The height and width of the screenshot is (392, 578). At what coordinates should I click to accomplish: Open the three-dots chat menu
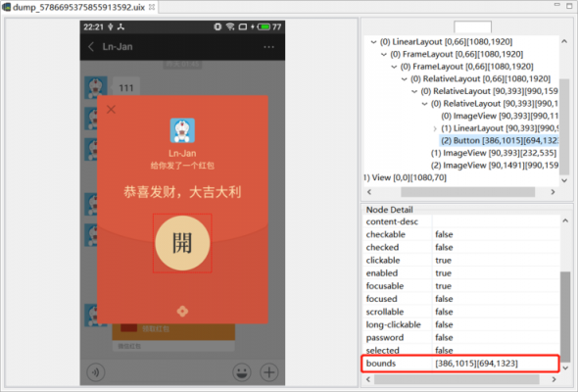(x=268, y=47)
